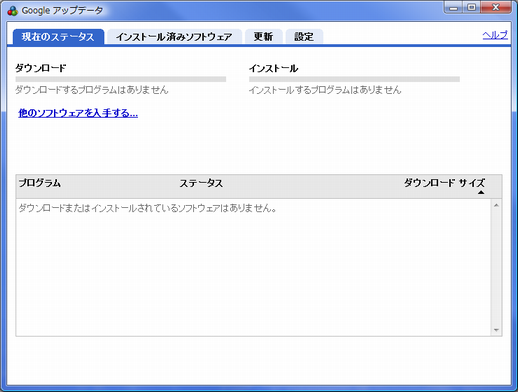The image size is (518, 392).
Task: Click the sort arrow under ダウンロード サイズ
Action: click(x=481, y=192)
